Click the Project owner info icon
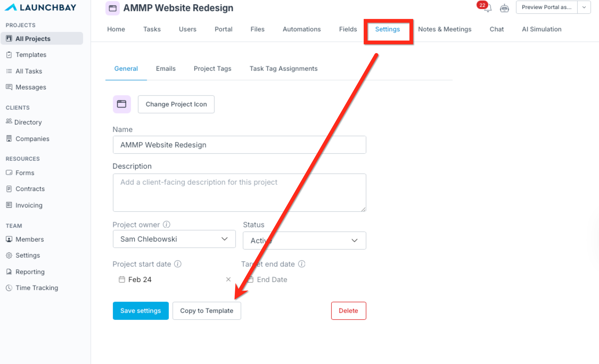The height and width of the screenshot is (364, 599). coord(167,225)
